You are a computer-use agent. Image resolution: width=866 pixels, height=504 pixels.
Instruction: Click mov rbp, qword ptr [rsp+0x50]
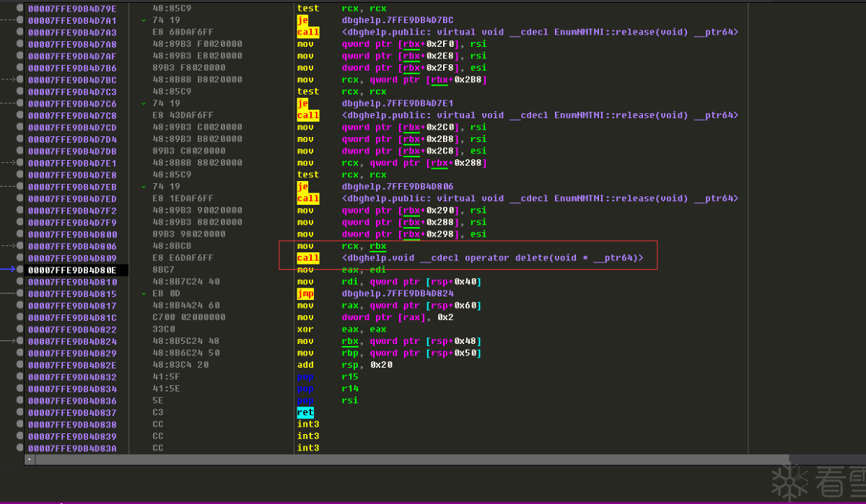pos(390,353)
